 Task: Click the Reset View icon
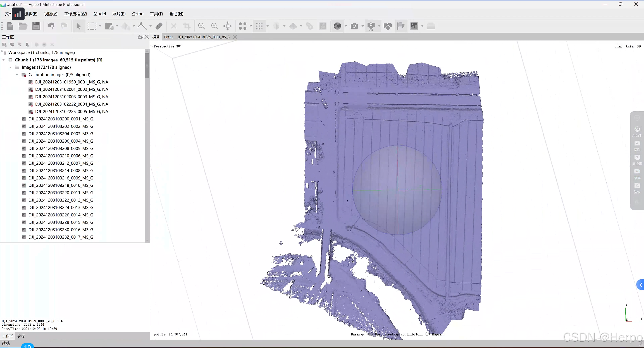tap(228, 26)
